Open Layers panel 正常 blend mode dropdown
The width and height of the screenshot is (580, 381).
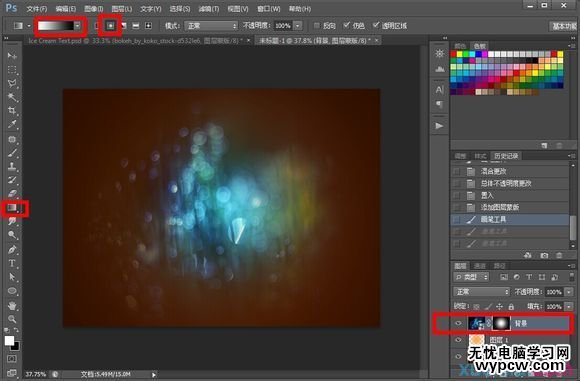click(481, 292)
